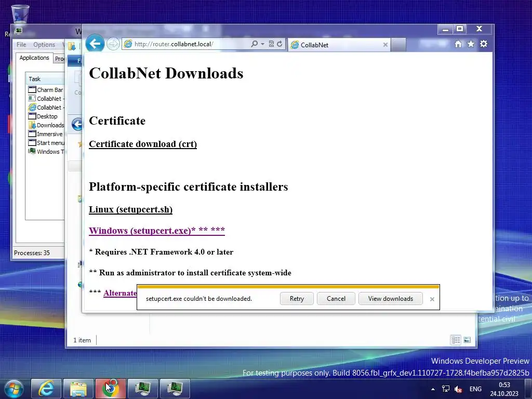Open File menu in Task Manager
Viewport: 532px width, 399px height.
pos(21,45)
